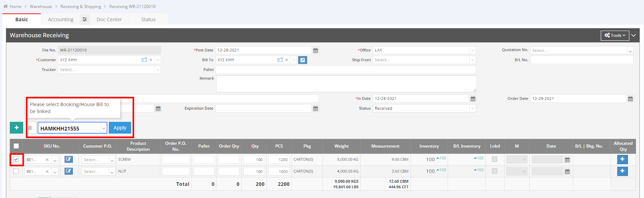This screenshot has height=198, width=644.
Task: Click edit icon in SCREW row
Action: (69, 159)
